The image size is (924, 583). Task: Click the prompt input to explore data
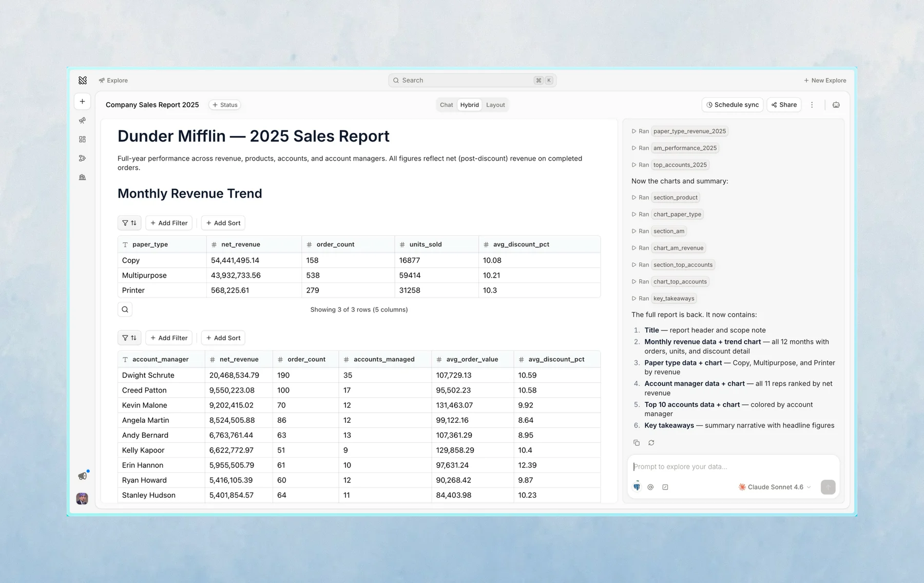(733, 467)
